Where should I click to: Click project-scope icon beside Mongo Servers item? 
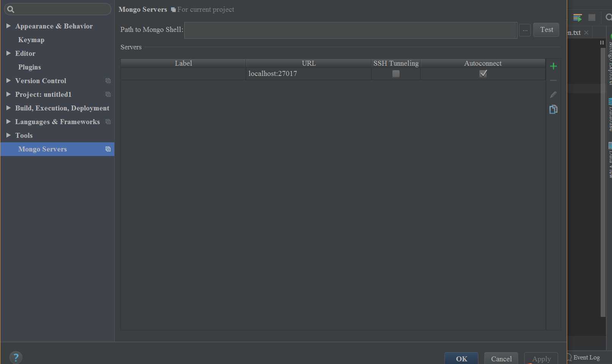coord(108,149)
